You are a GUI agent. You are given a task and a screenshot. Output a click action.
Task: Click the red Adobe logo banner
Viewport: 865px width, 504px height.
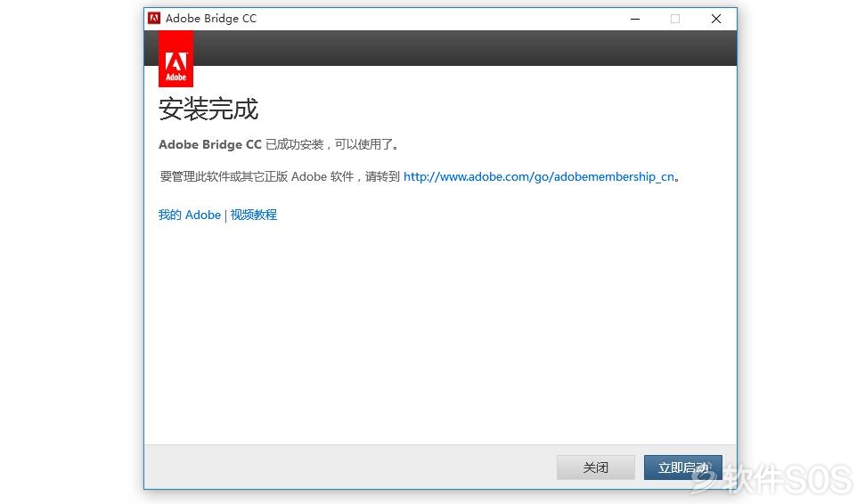pyautogui.click(x=176, y=59)
